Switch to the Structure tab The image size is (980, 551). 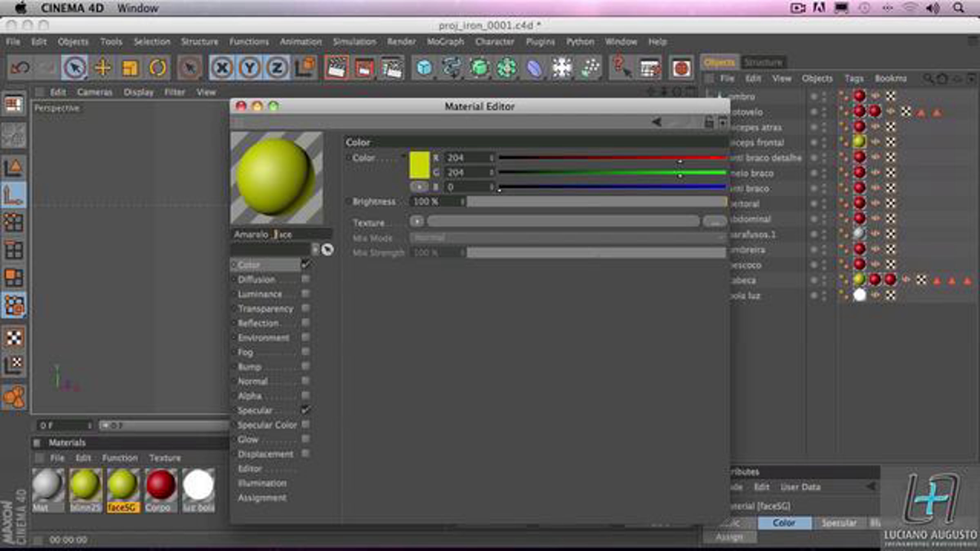(x=763, y=62)
